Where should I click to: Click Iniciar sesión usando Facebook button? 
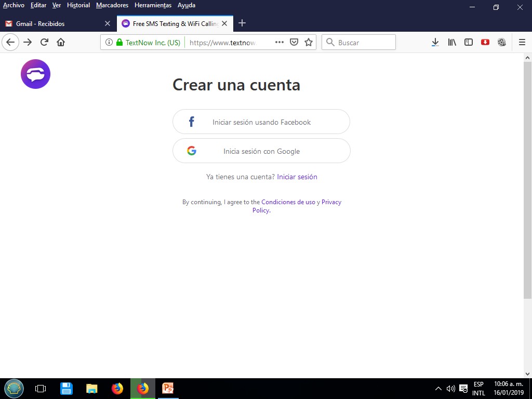[261, 122]
